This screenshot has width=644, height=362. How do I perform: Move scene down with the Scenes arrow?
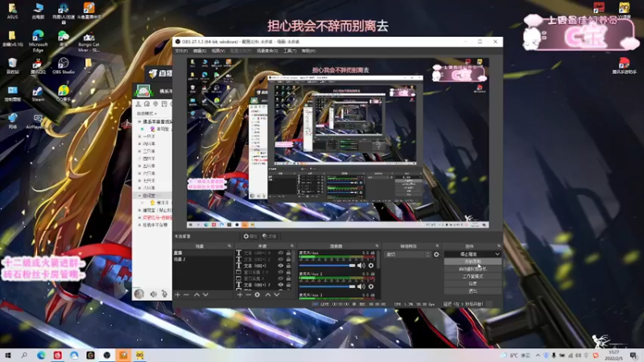(205, 294)
